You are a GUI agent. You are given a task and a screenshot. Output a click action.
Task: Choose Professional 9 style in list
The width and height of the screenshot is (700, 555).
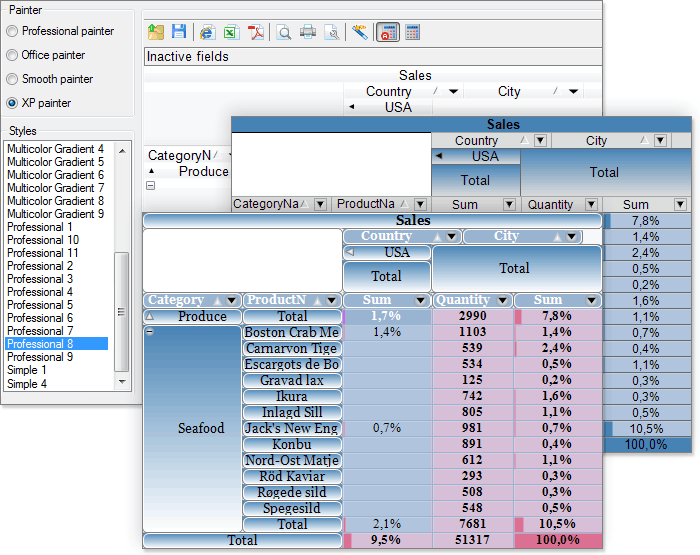click(40, 357)
